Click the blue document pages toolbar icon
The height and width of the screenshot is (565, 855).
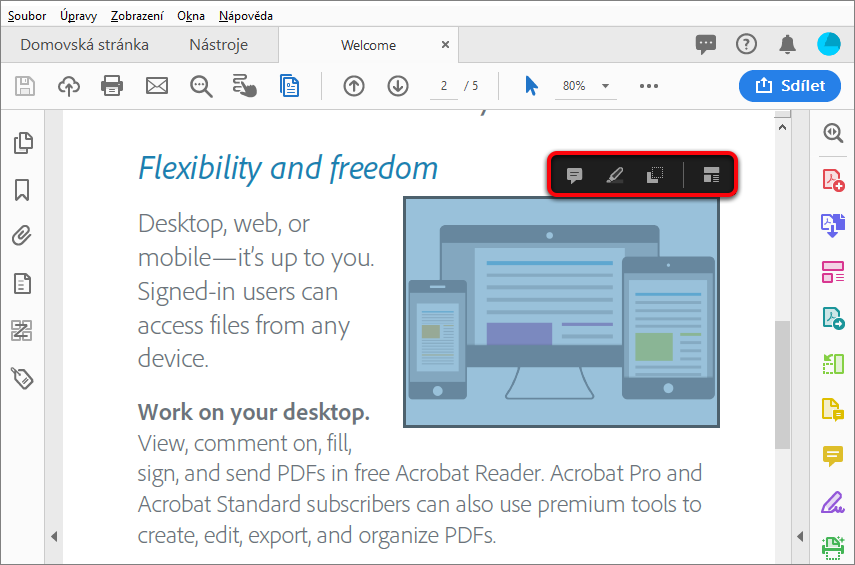point(289,86)
